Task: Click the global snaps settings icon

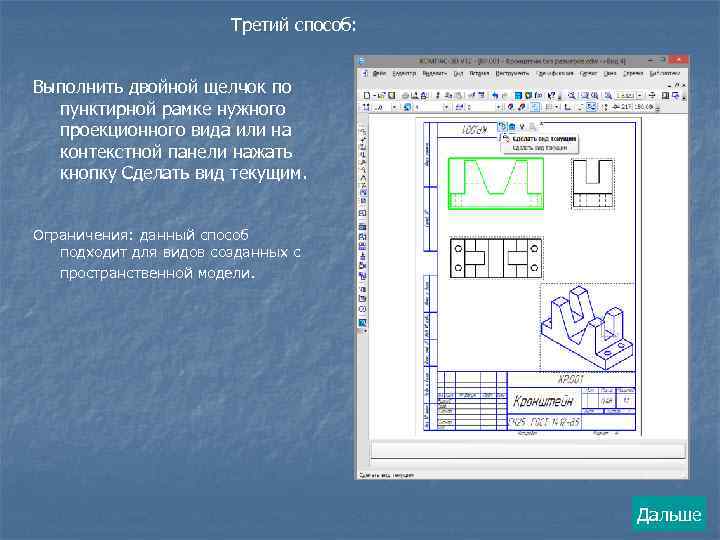Action: 510,107
